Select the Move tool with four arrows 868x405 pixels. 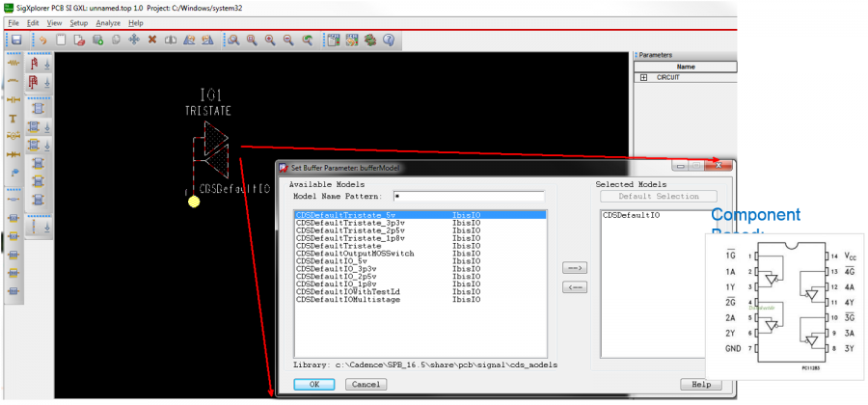coord(134,40)
